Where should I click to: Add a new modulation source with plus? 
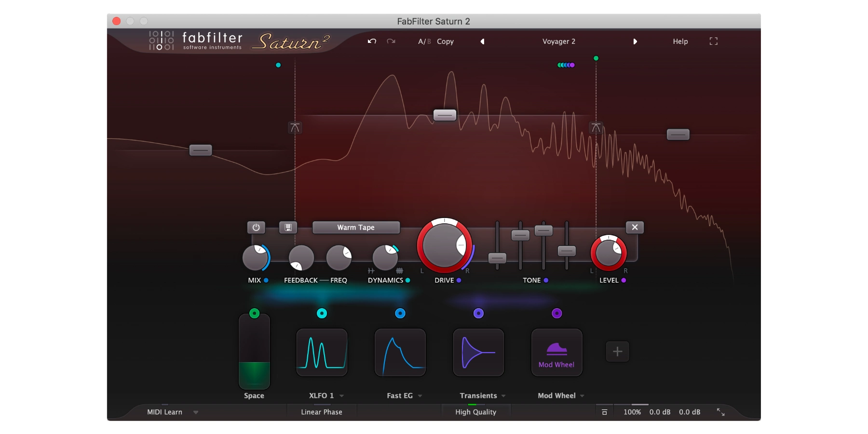[617, 352]
